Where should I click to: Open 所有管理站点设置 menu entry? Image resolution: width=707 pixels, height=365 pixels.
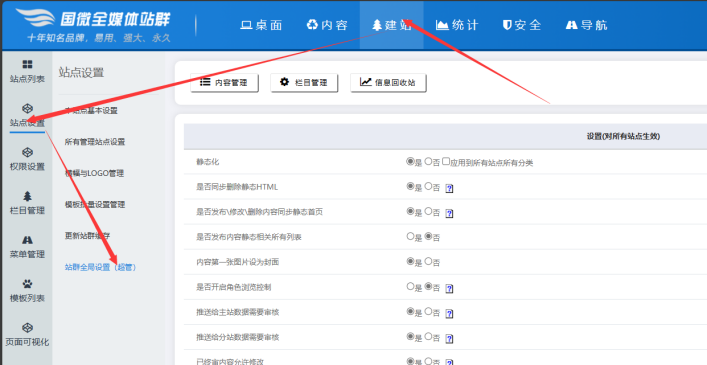95,142
